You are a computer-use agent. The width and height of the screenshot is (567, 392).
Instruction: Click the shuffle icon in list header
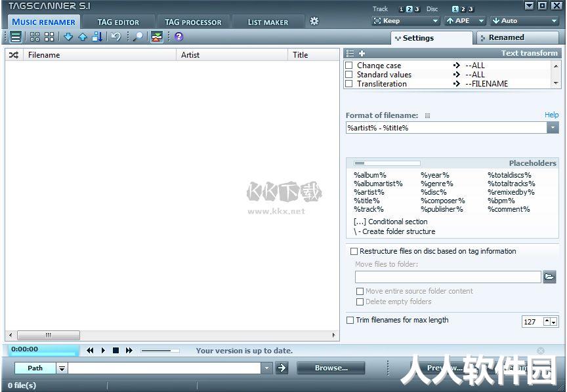click(x=14, y=55)
